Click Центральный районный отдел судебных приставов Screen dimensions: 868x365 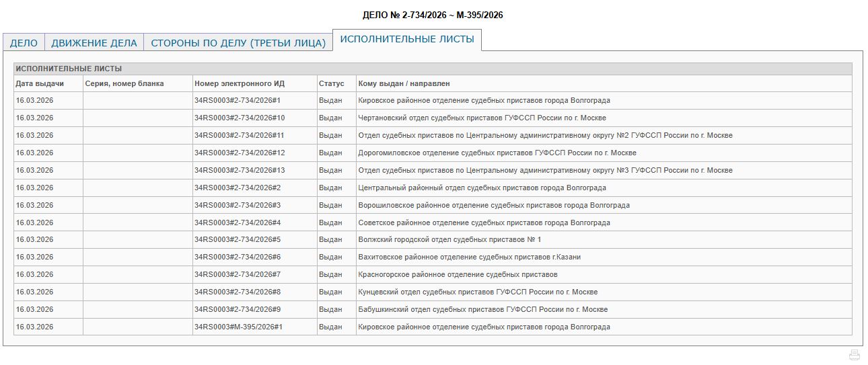[482, 188]
